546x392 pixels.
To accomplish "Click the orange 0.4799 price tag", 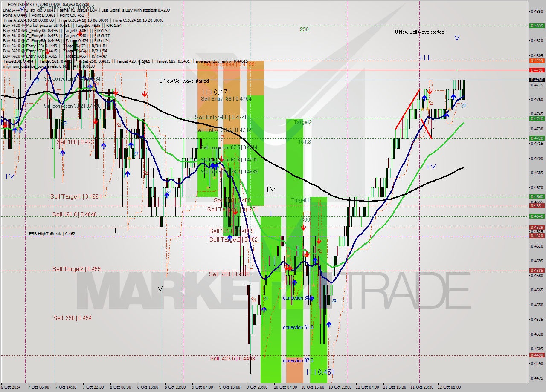I will click(536, 61).
